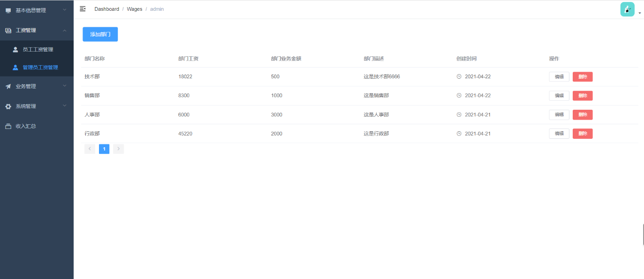Screen dimensions: 644x279
Task: Delete the 技术部 row
Action: click(583, 76)
